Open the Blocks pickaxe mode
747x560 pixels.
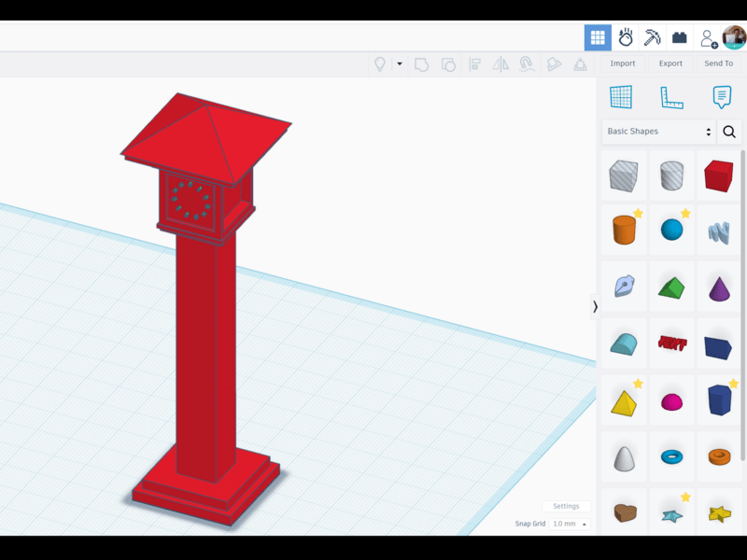point(652,37)
